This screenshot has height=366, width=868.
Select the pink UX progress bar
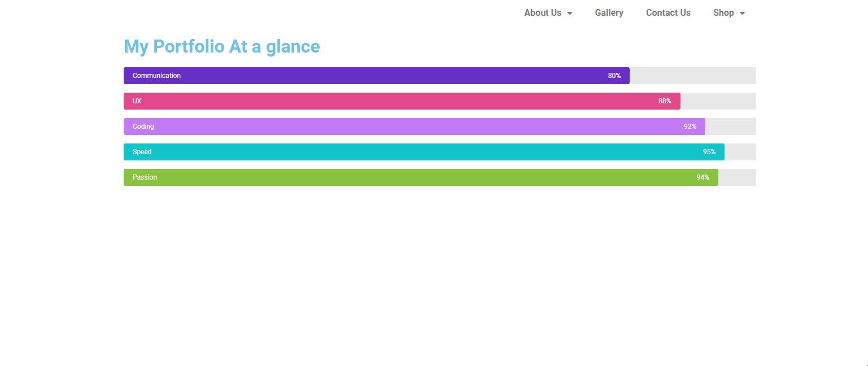402,101
